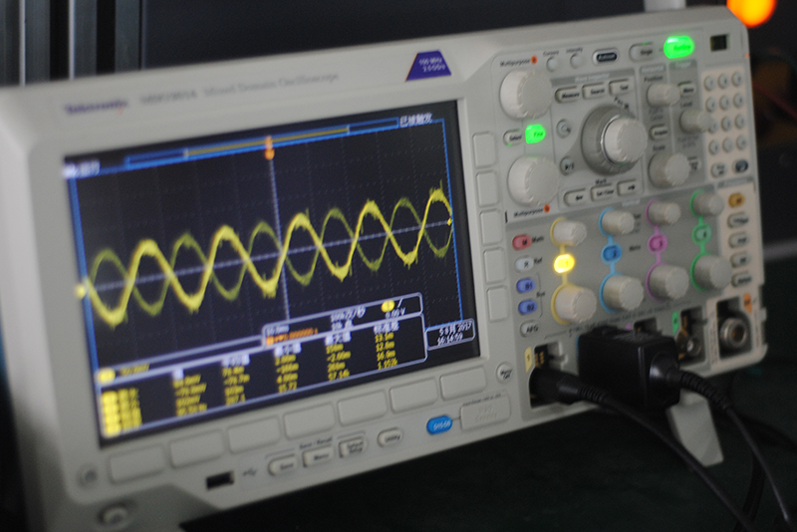The height and width of the screenshot is (532, 797).
Task: Click the Horizontal Position knob
Action: 662,94
